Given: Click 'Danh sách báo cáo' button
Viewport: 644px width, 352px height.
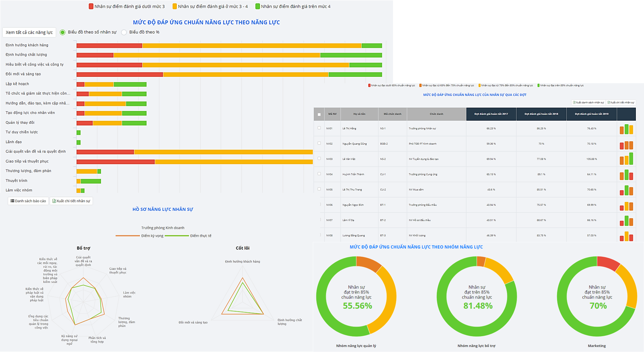Looking at the screenshot, I should (x=28, y=201).
